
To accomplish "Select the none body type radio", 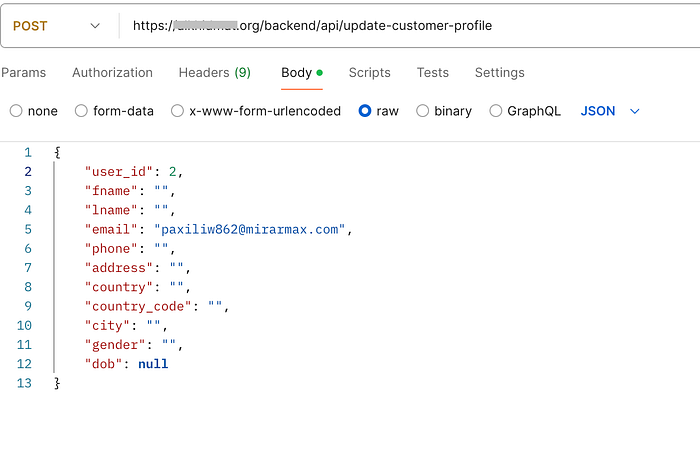I will click(16, 111).
